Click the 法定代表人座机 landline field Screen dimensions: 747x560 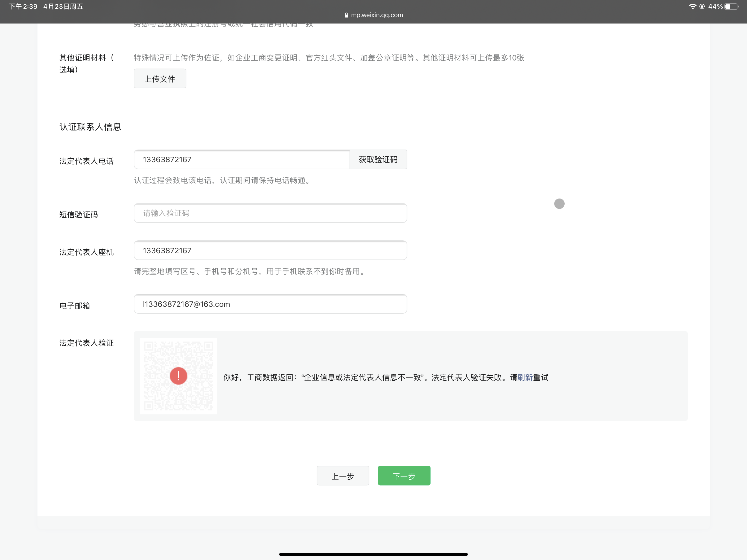[x=270, y=251]
